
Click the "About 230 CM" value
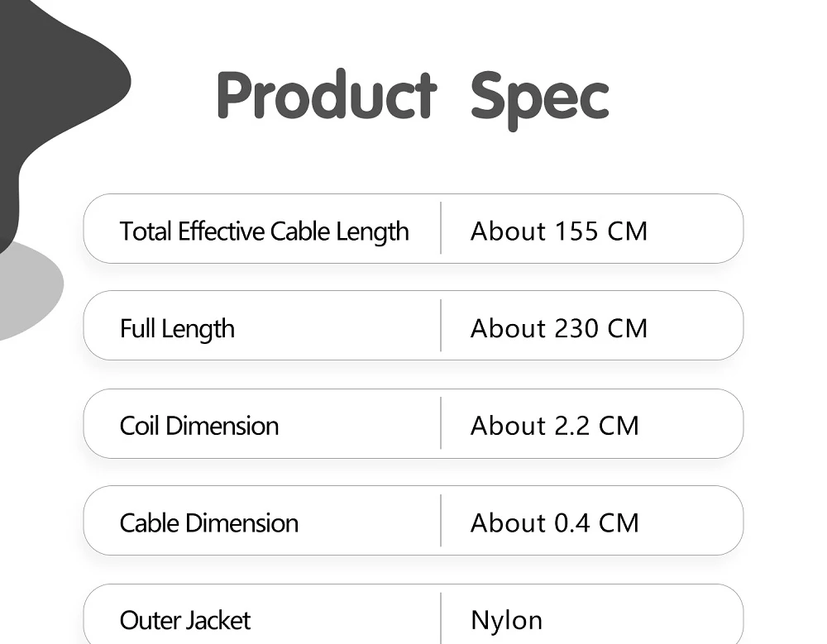tap(558, 329)
